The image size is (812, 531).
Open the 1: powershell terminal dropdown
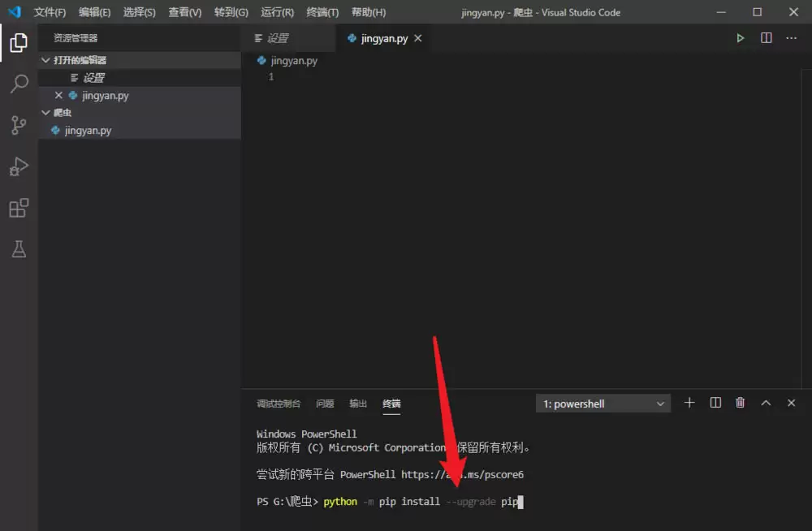(603, 403)
